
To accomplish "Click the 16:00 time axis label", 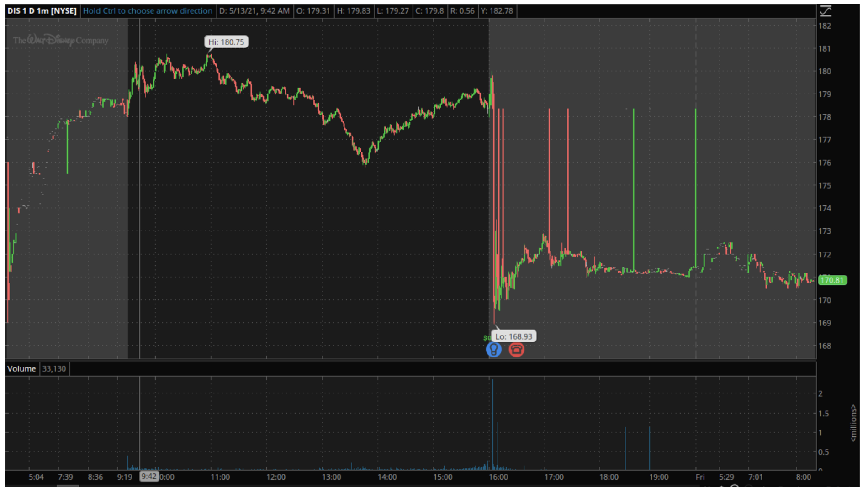I will pyautogui.click(x=498, y=477).
